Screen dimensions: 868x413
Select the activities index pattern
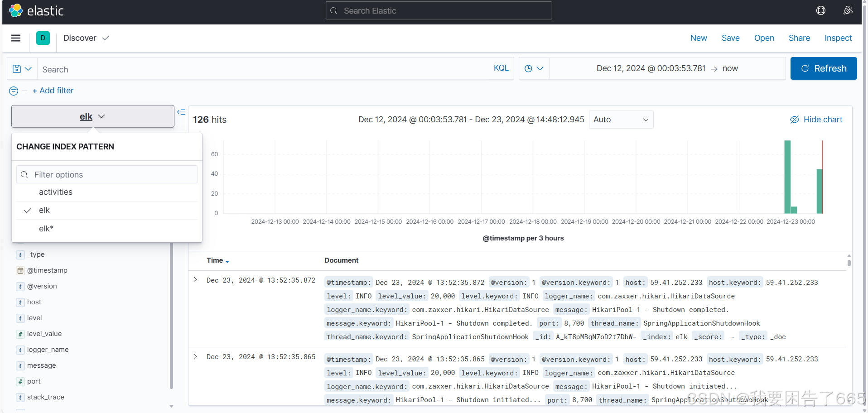coord(56,192)
